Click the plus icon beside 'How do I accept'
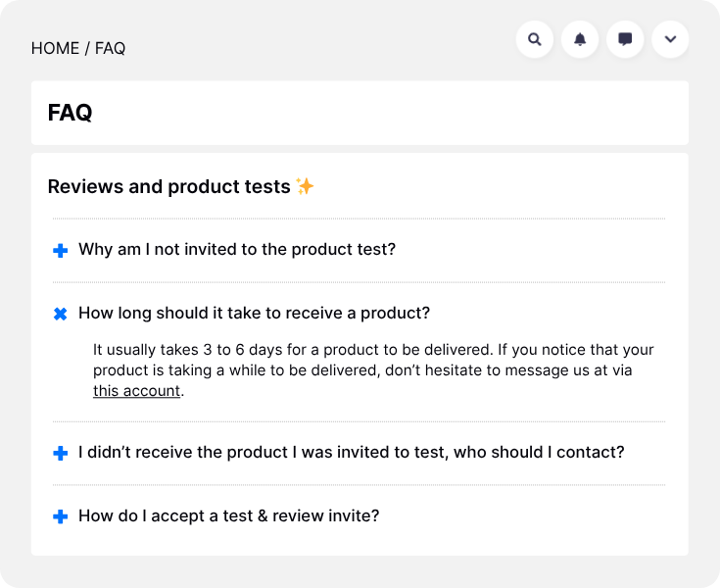Screen dimensions: 720x588 [60, 516]
